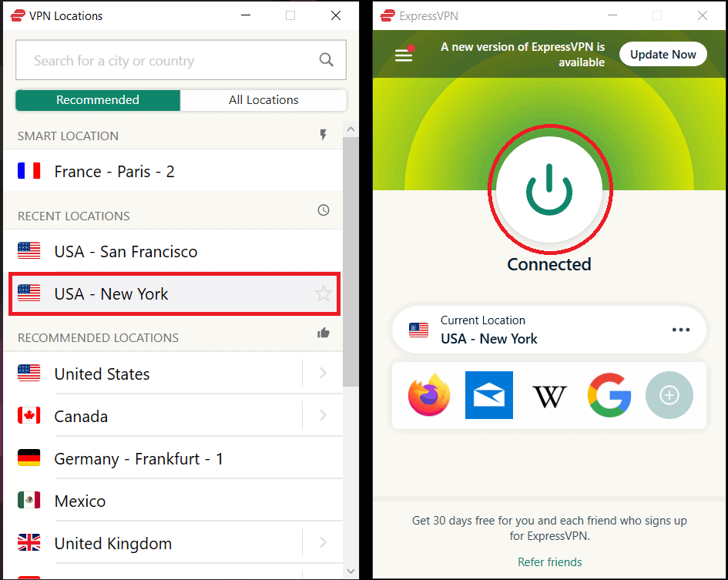Expand the United States location list
Image resolution: width=728 pixels, height=580 pixels.
click(323, 373)
